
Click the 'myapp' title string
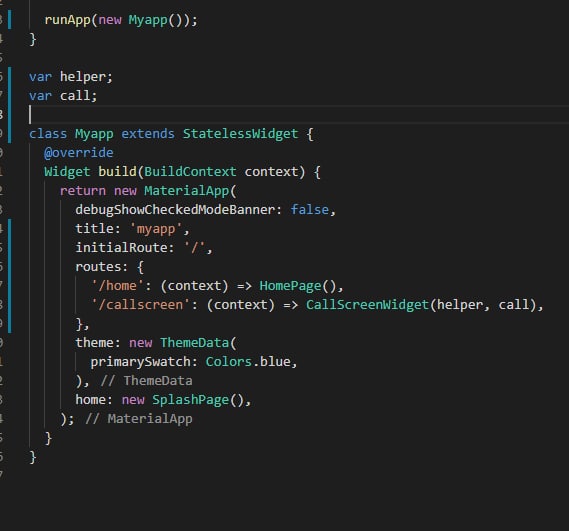[x=156, y=229]
